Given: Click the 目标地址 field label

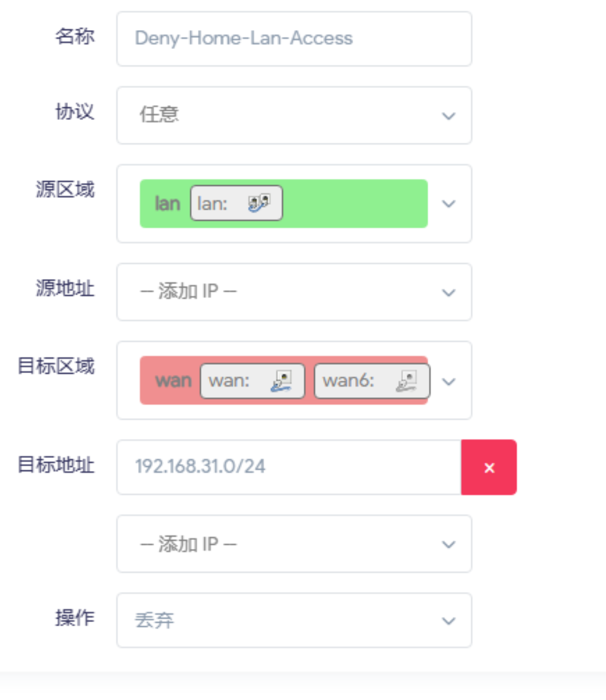Looking at the screenshot, I should click(x=56, y=465).
